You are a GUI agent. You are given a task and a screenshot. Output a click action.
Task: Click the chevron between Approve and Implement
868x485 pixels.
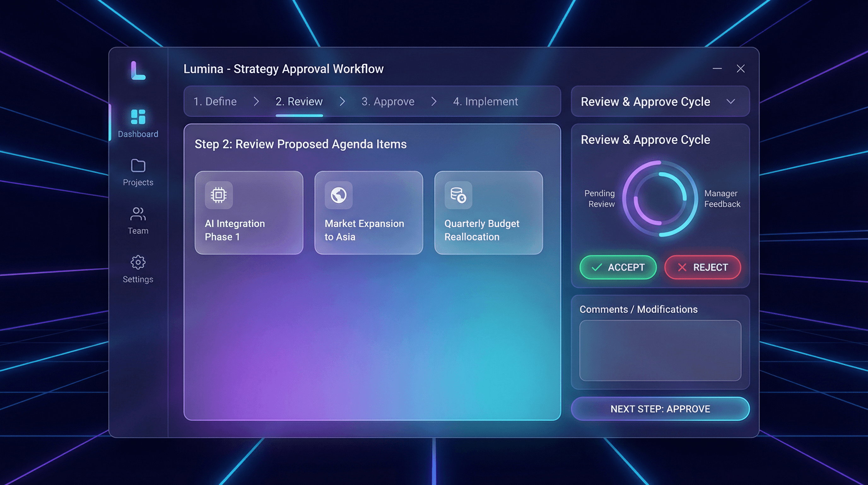pyautogui.click(x=434, y=101)
